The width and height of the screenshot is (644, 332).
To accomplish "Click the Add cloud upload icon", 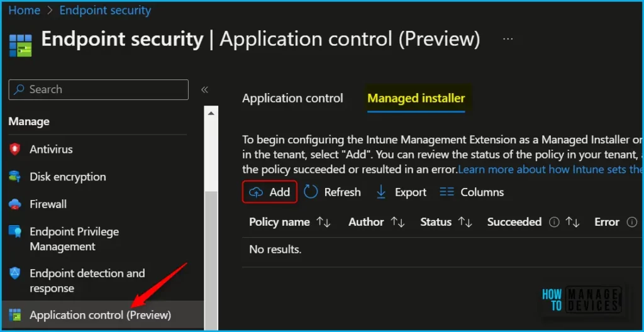I will tap(257, 192).
